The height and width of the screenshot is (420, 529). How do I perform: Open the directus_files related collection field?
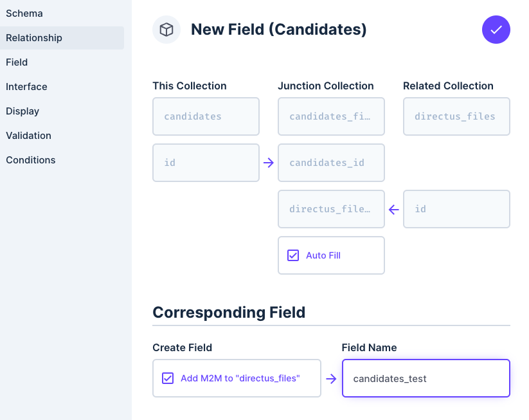coord(456,116)
